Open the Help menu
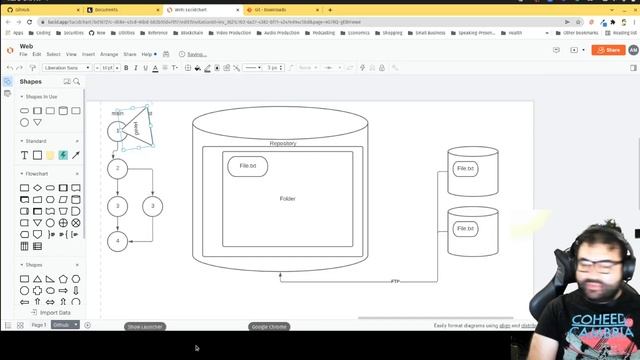 147,54
